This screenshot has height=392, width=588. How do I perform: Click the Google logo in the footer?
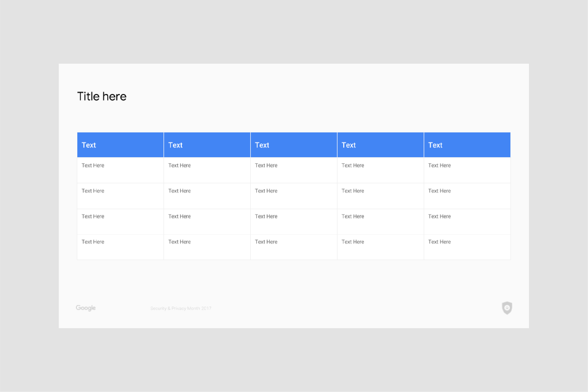(86, 308)
